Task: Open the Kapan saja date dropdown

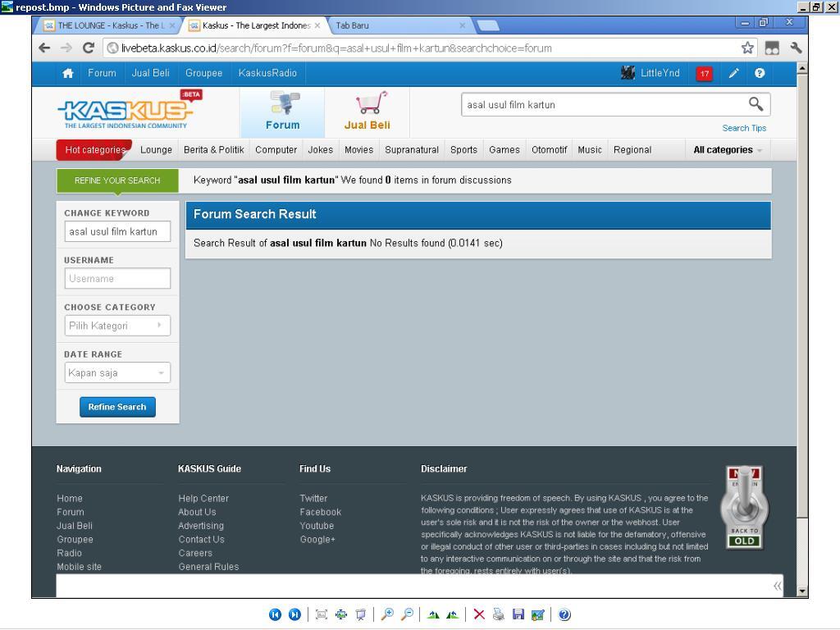Action: pos(117,373)
